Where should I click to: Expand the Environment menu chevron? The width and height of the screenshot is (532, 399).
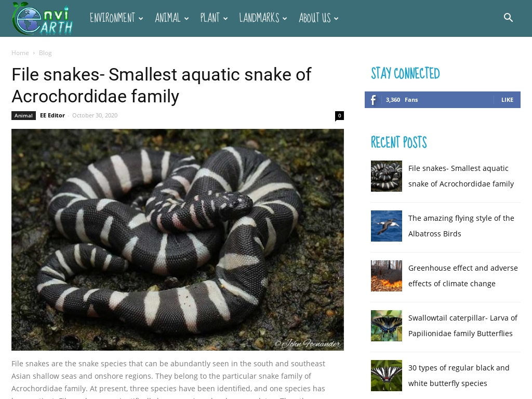coord(141,19)
